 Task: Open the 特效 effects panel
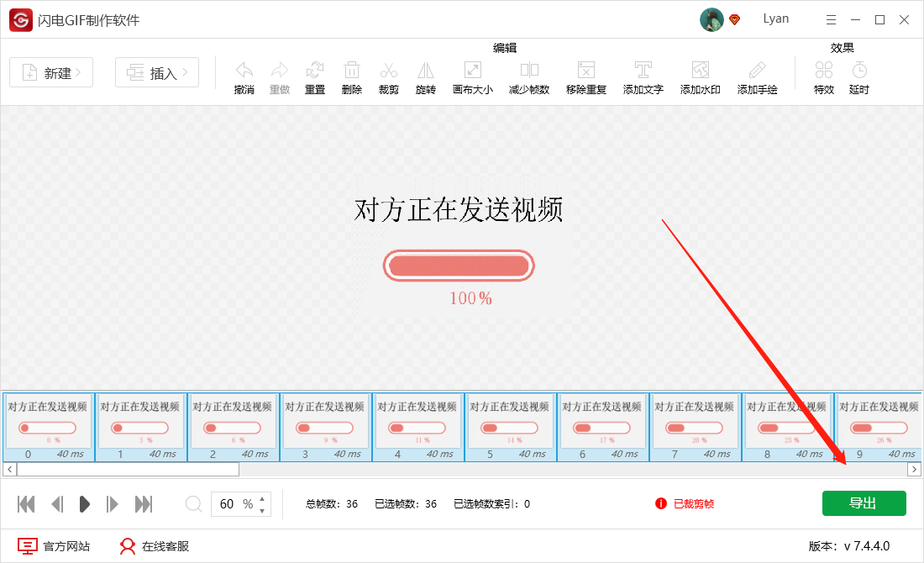coord(823,76)
